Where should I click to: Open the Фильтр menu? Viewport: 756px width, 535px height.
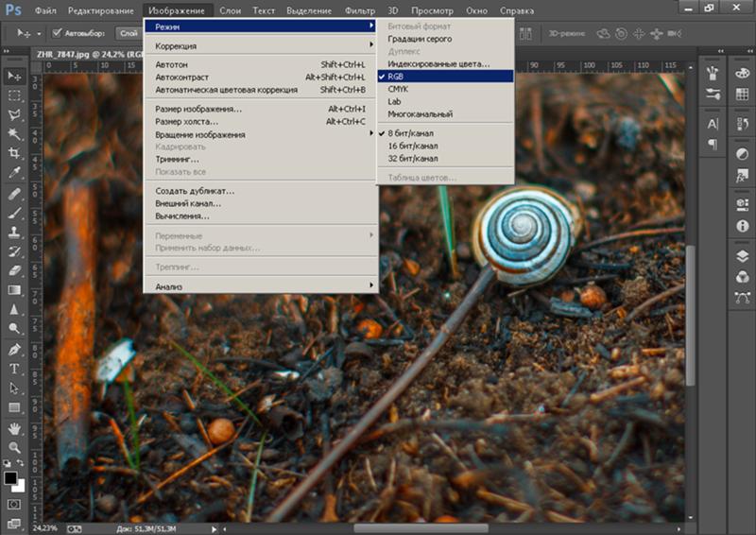tap(360, 10)
